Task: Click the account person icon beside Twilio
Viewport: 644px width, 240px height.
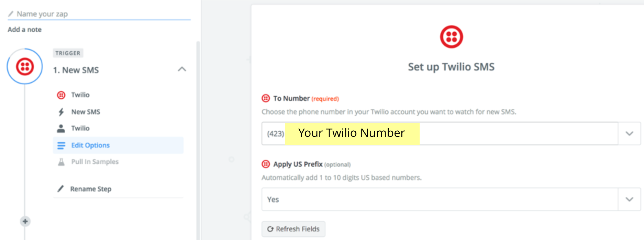Action: point(61,128)
